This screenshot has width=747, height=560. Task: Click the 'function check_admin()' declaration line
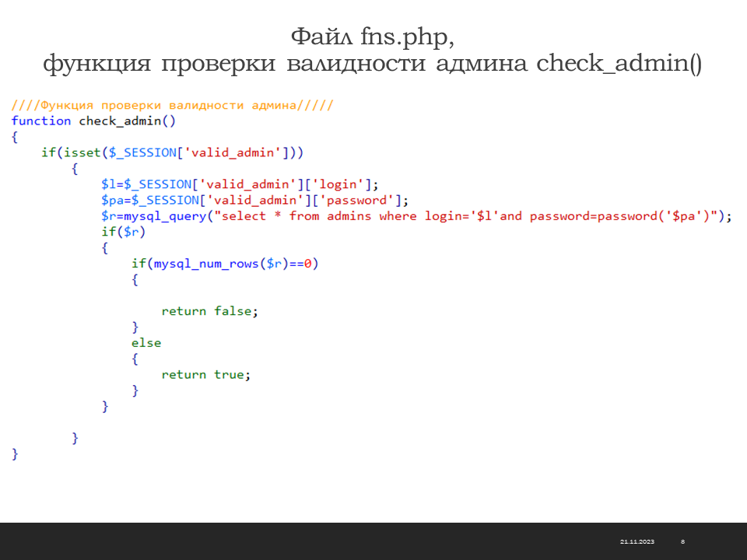click(x=93, y=121)
